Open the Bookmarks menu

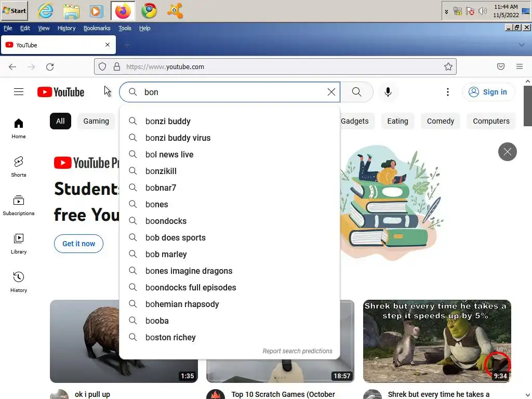pos(97,28)
